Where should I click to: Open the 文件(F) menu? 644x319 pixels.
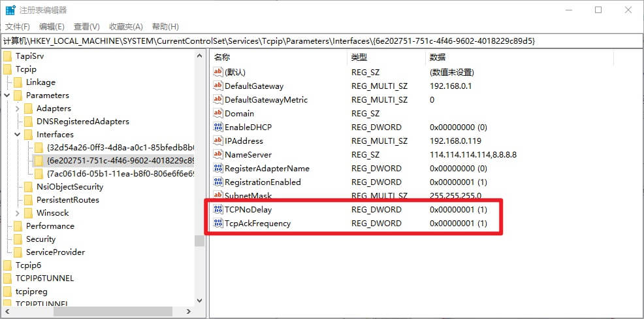[x=18, y=27]
